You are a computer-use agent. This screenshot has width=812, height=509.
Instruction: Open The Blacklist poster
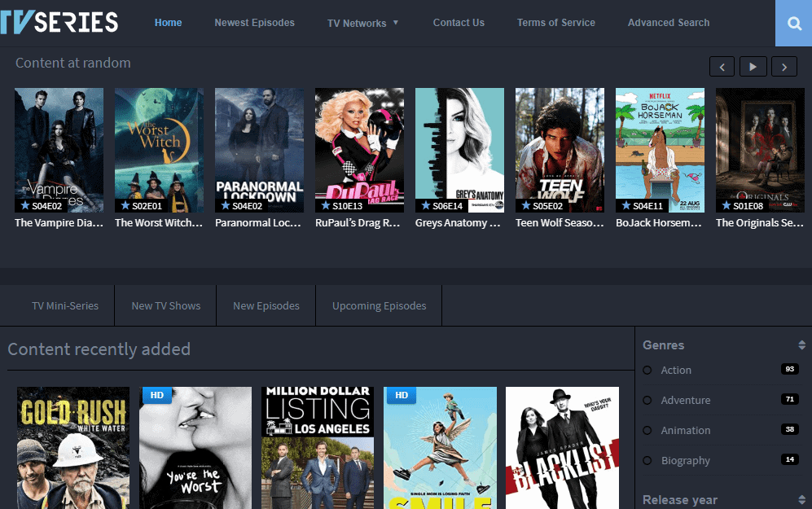tap(563, 448)
